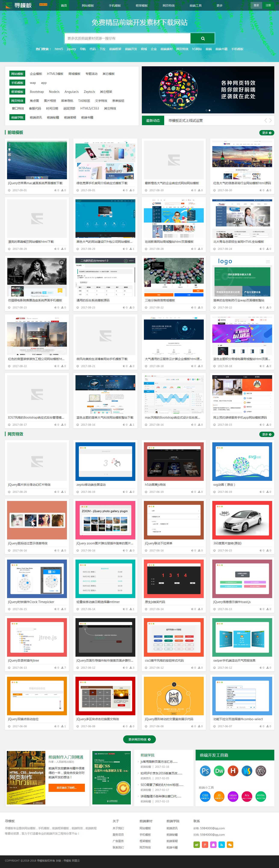Click the WeChat icon in footer
The height and width of the screenshot is (868, 279).
tap(230, 844)
